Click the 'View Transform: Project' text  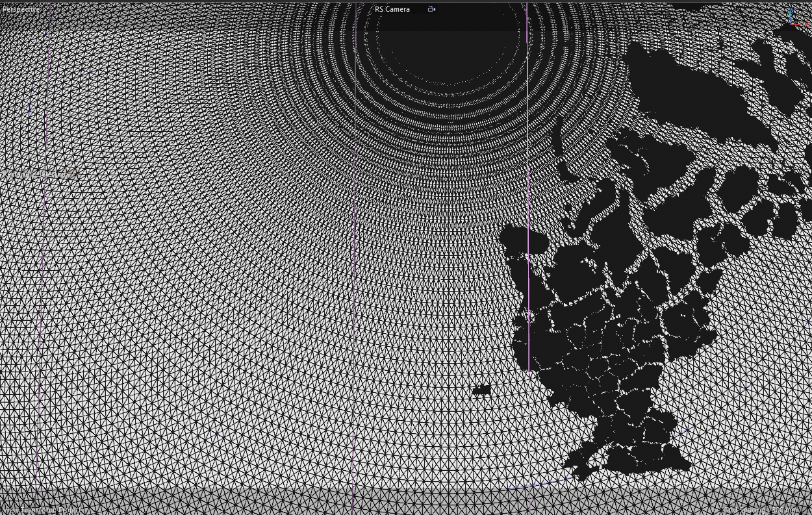pyautogui.click(x=43, y=510)
